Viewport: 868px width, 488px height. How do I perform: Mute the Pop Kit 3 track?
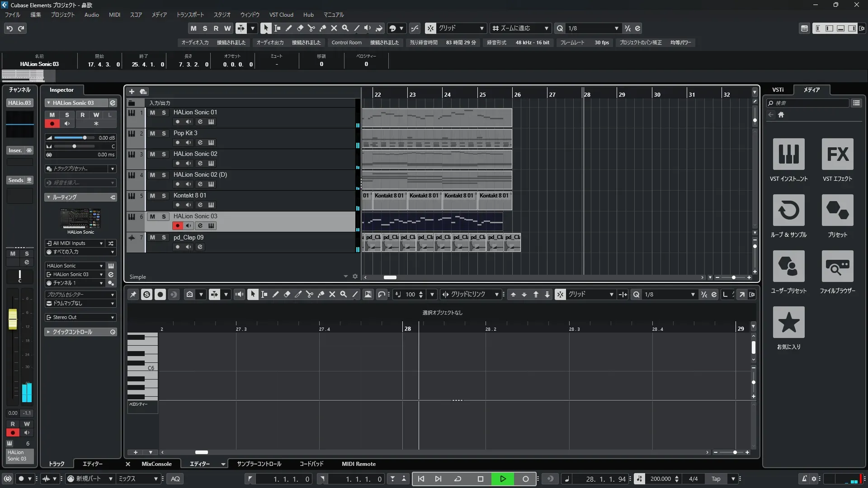[x=152, y=134]
